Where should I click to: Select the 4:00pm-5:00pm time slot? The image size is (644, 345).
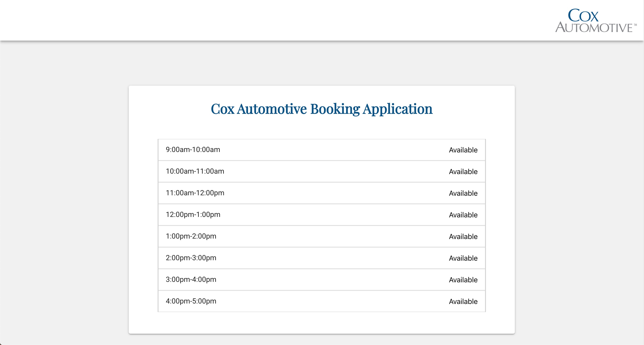[322, 301]
